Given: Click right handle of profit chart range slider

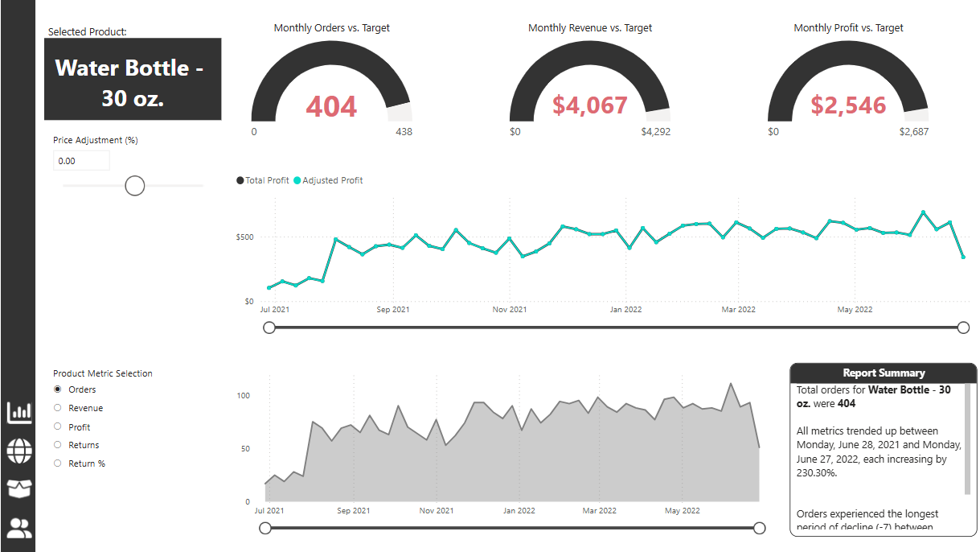Looking at the screenshot, I should click(963, 327).
